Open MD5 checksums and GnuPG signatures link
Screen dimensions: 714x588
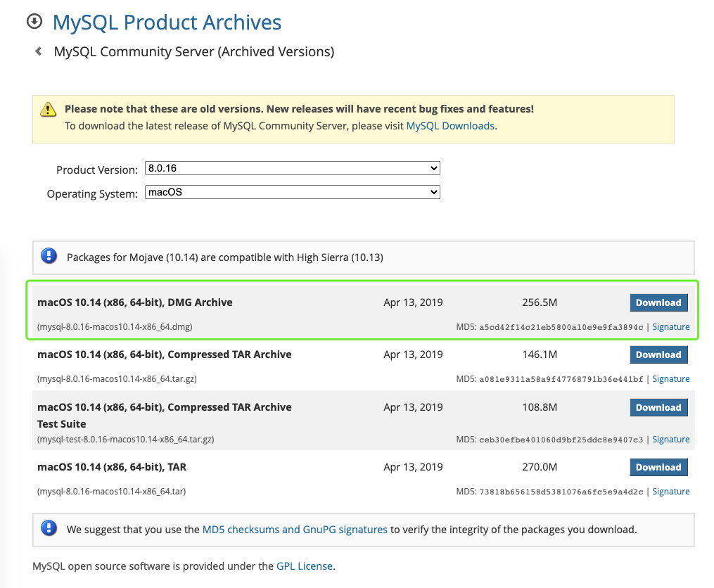[295, 529]
